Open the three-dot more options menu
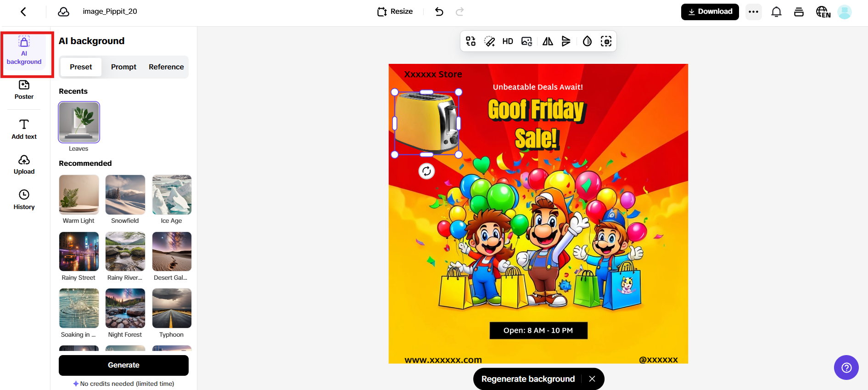Viewport: 868px width, 390px height. coord(753,12)
